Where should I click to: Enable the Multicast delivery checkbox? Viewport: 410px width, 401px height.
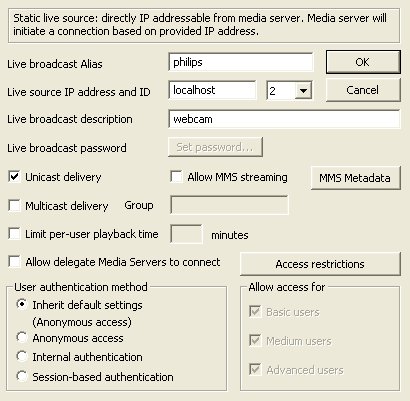(14, 205)
